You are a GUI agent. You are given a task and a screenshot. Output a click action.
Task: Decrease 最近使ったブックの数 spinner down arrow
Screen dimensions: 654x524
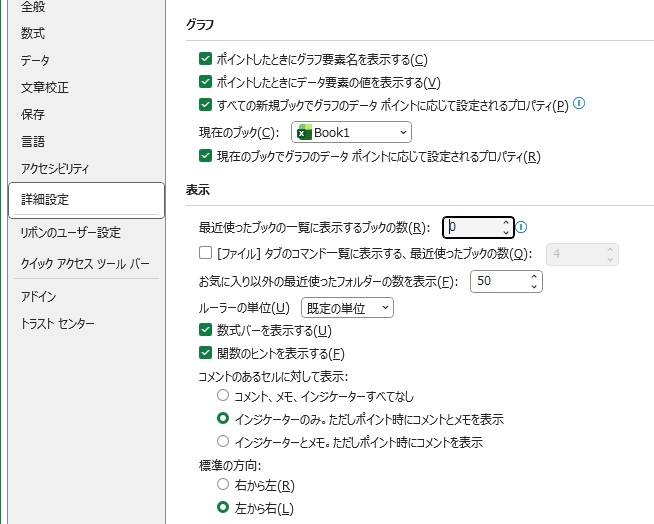(506, 232)
